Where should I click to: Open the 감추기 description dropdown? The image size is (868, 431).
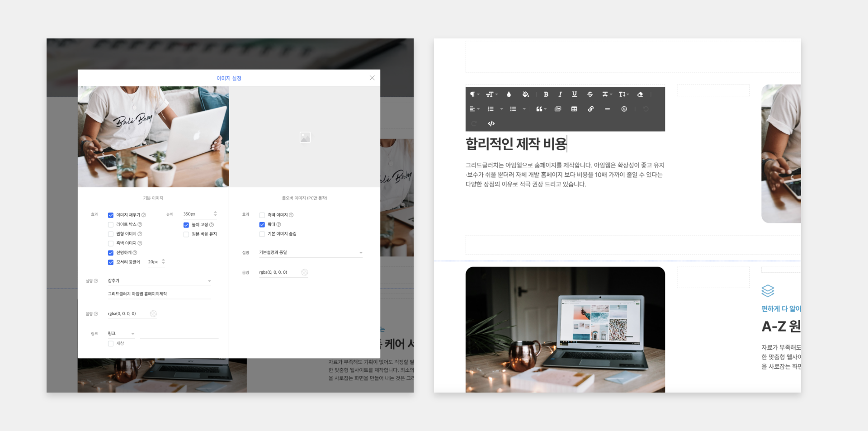pos(159,281)
